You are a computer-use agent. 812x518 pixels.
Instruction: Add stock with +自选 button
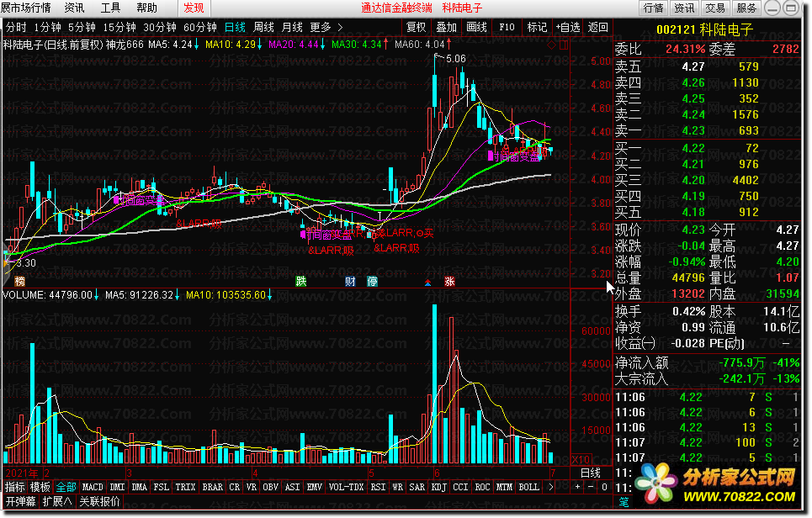[568, 27]
